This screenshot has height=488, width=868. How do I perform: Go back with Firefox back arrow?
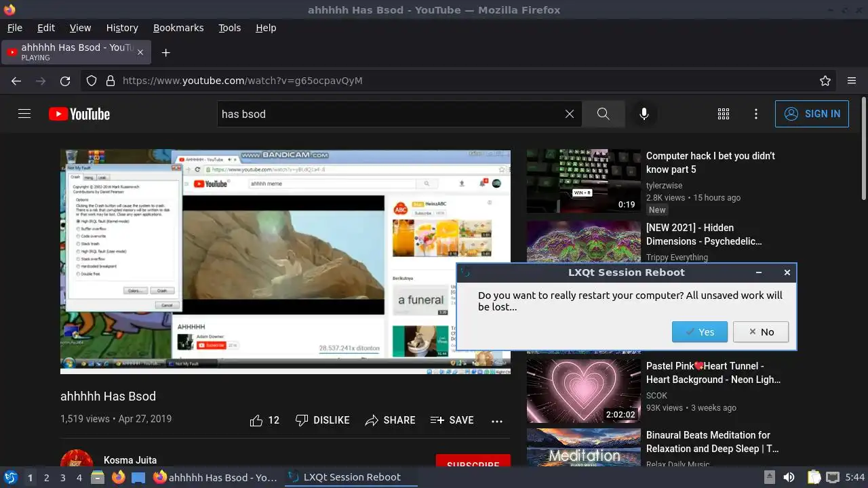[16, 81]
